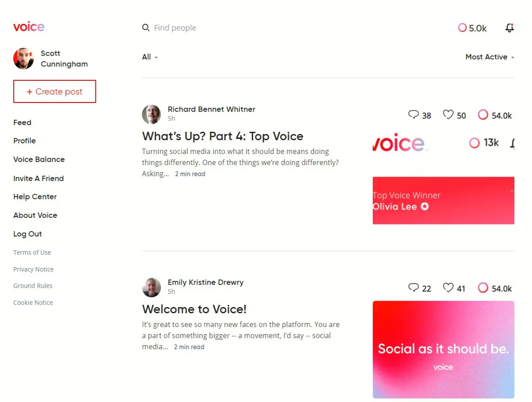Click the comment icon showing 22
Screen dimensions: 532x402
click(x=413, y=288)
